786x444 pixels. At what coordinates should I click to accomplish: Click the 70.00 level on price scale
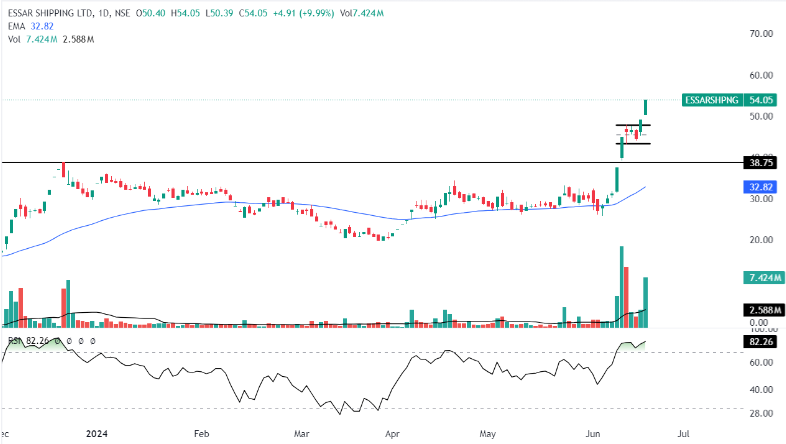pyautogui.click(x=761, y=33)
